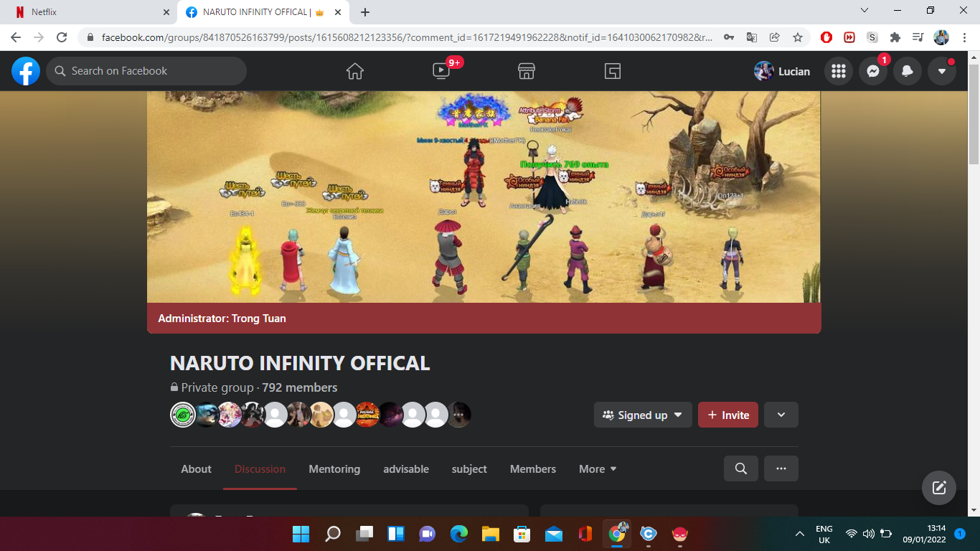The height and width of the screenshot is (551, 980).
Task: Open Mail app from taskbar
Action: pyautogui.click(x=554, y=534)
